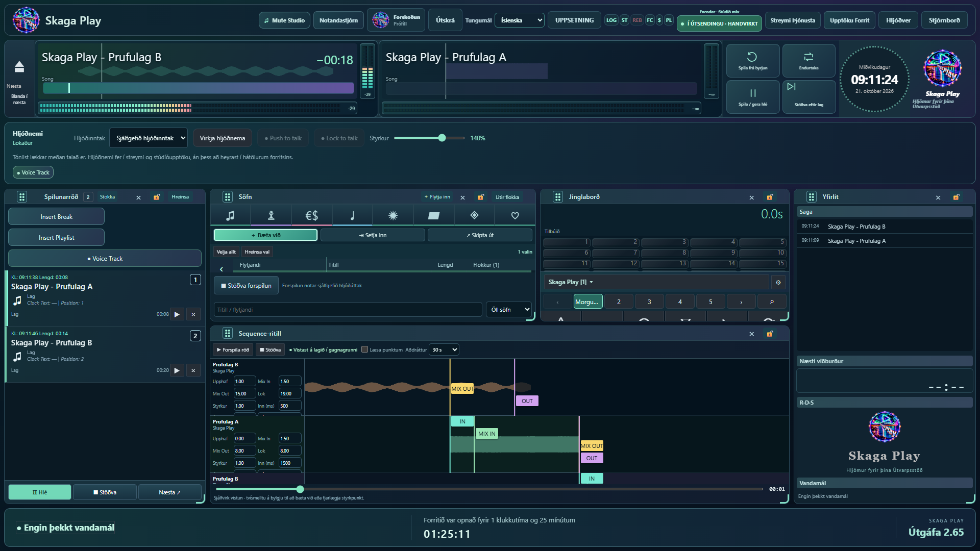Adjust the Styrkur microphone volume slider
This screenshot has width=980, height=551.
(x=429, y=138)
